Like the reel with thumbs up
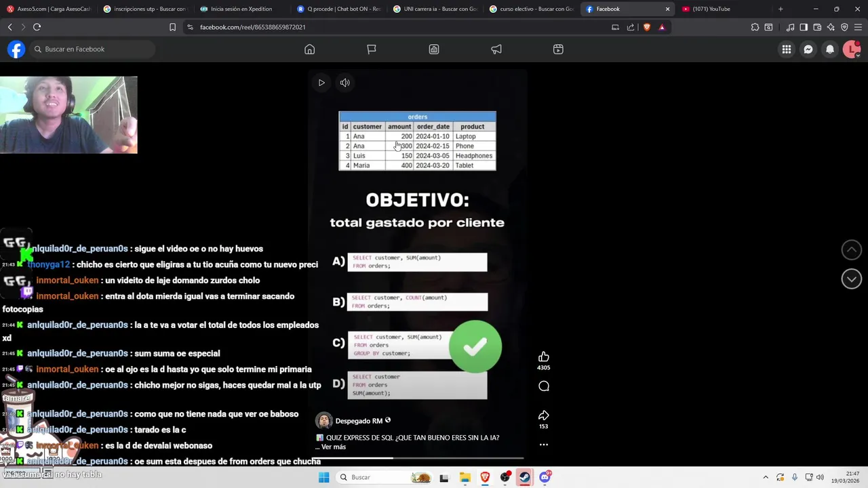The image size is (868, 488). click(x=543, y=357)
